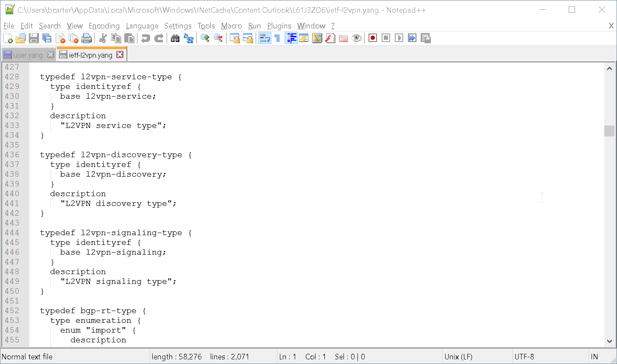
Task: Click the Open file folder icon
Action: pos(21,38)
